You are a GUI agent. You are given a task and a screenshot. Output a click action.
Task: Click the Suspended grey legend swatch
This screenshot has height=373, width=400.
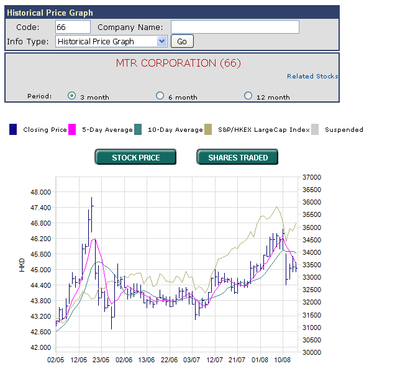315,129
